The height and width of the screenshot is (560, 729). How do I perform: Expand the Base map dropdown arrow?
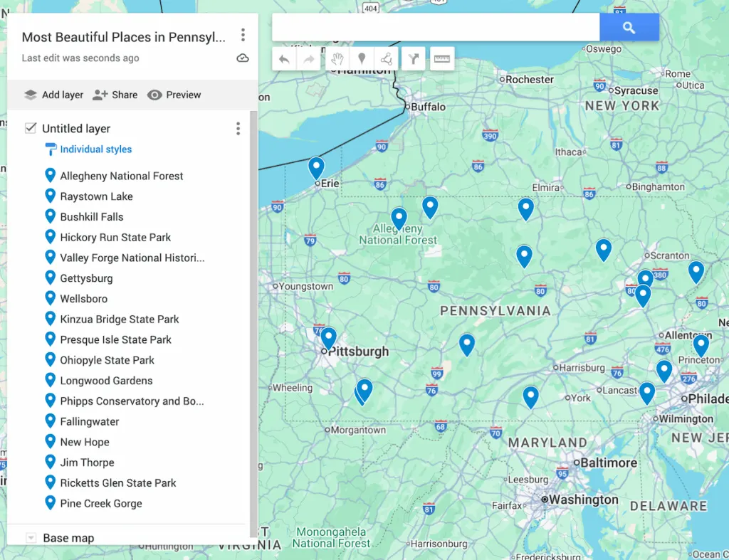[x=31, y=538]
